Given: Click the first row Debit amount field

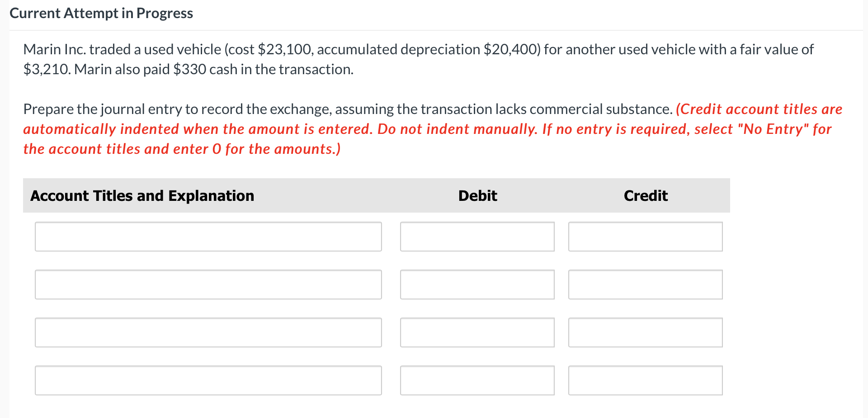Looking at the screenshot, I should [477, 236].
